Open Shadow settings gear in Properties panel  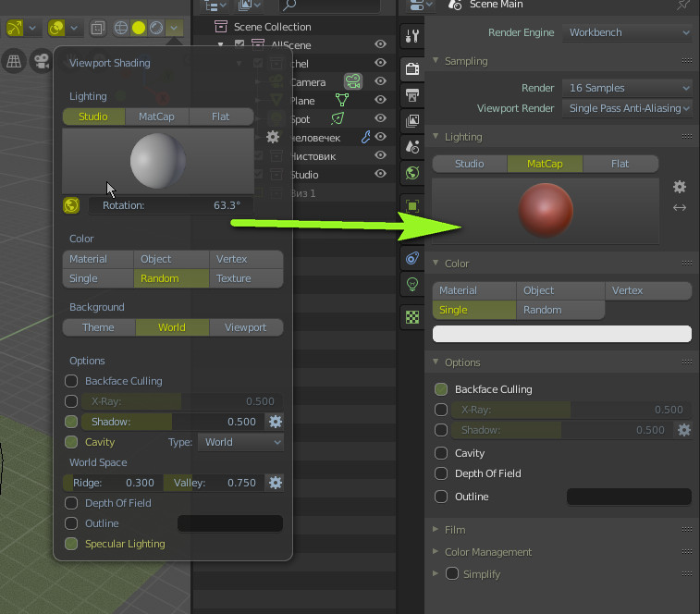(684, 430)
